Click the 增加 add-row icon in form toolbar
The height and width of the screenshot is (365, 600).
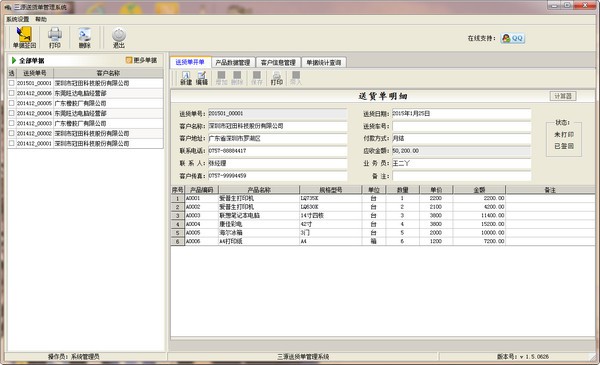pos(221,78)
